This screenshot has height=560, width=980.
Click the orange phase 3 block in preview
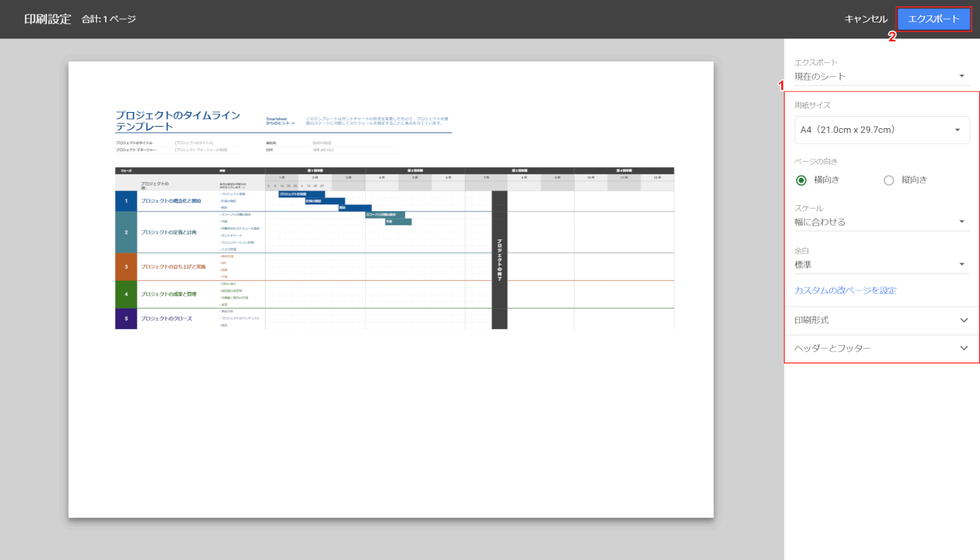(x=126, y=267)
